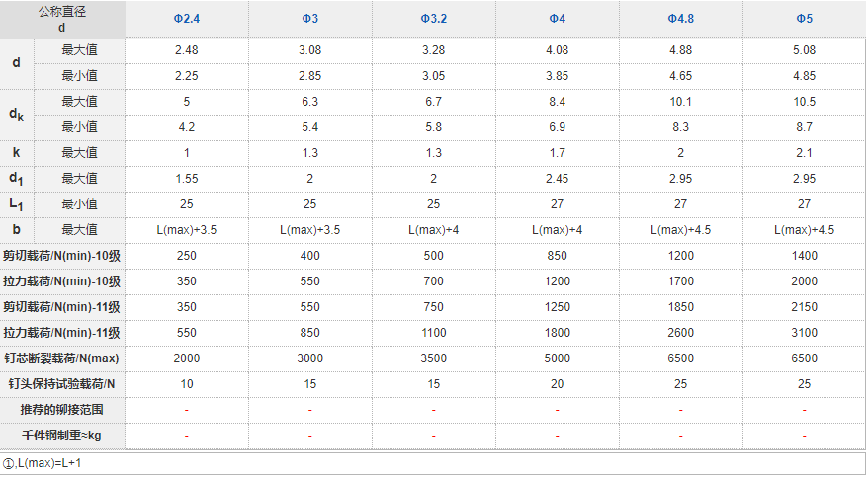This screenshot has height=478, width=868.
Task: Click the 2.48 max d value
Action: tap(186, 49)
